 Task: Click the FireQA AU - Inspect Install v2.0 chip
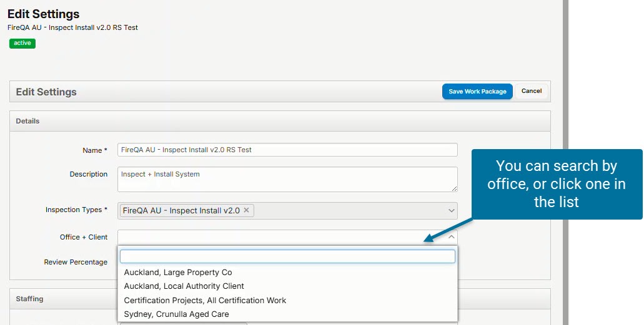[x=181, y=211]
